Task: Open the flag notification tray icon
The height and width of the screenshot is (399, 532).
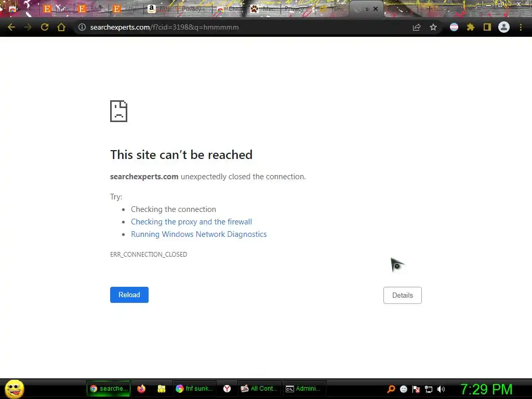Action: pyautogui.click(x=416, y=389)
